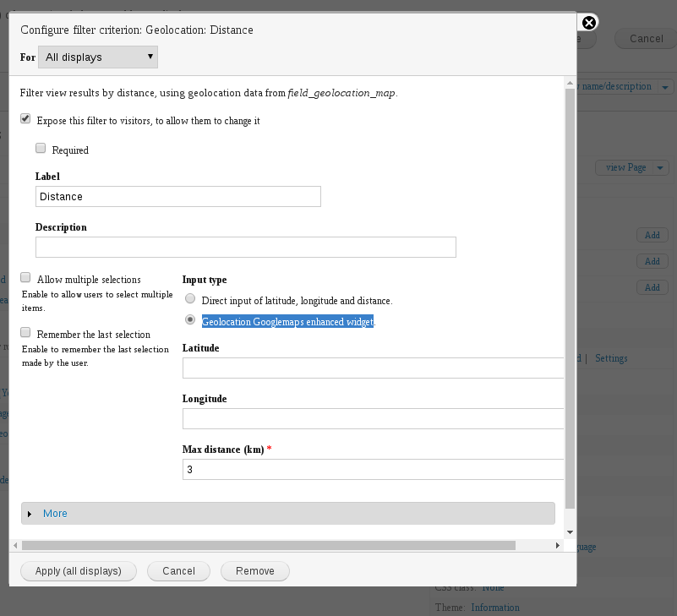Open the view Page dropdown arrow
The image size is (677, 616).
(x=661, y=168)
